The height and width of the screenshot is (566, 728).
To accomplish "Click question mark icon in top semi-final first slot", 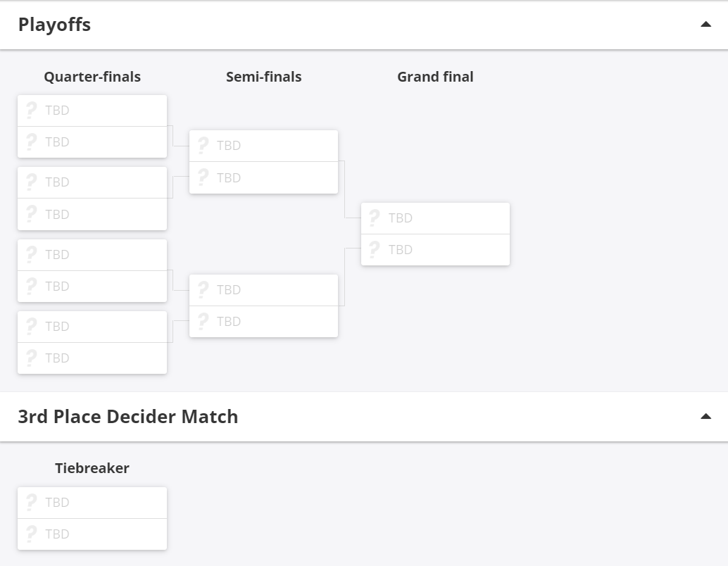I will tap(203, 146).
